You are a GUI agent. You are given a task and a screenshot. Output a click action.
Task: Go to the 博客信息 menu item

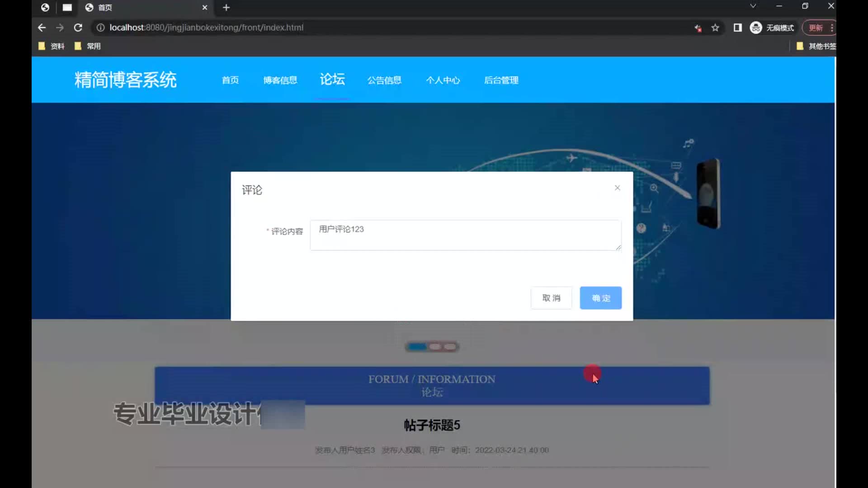tap(280, 80)
